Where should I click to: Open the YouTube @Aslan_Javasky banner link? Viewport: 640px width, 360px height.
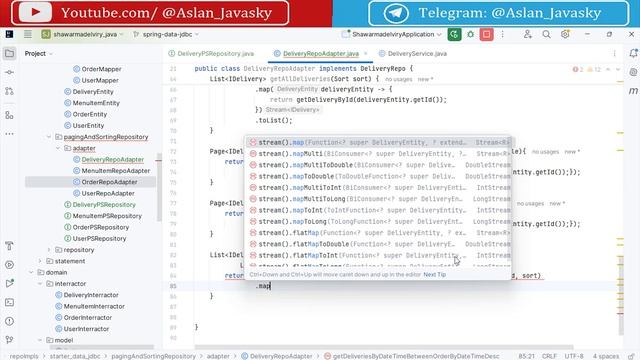coord(150,13)
